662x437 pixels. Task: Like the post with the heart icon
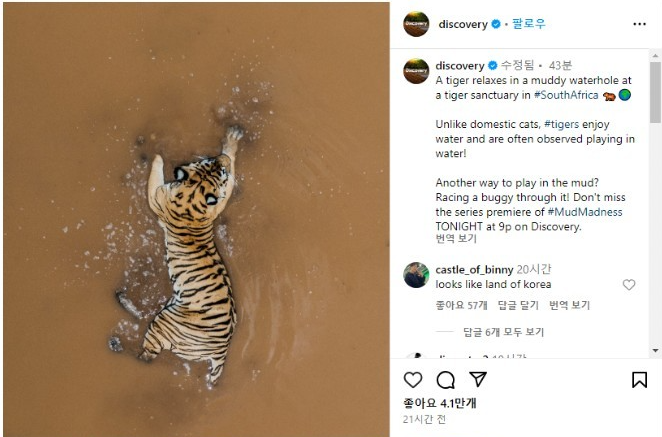[x=413, y=380]
